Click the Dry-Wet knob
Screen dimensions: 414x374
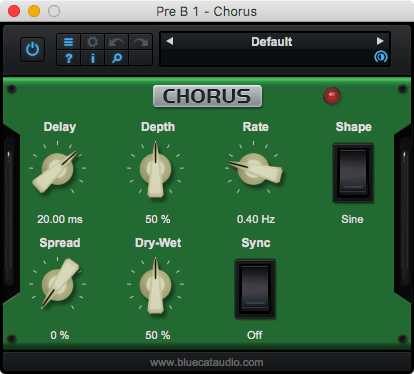(155, 285)
